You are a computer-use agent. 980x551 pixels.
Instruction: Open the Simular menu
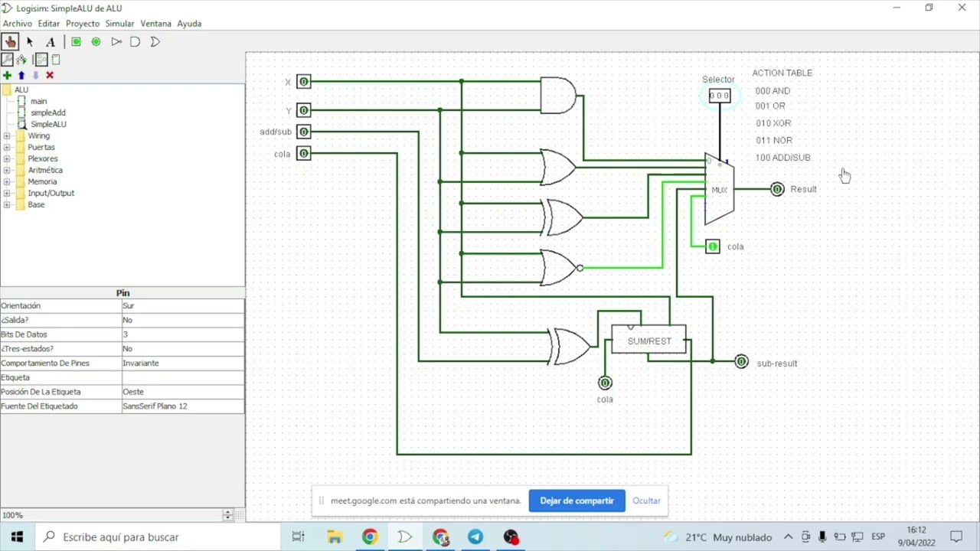(x=119, y=24)
